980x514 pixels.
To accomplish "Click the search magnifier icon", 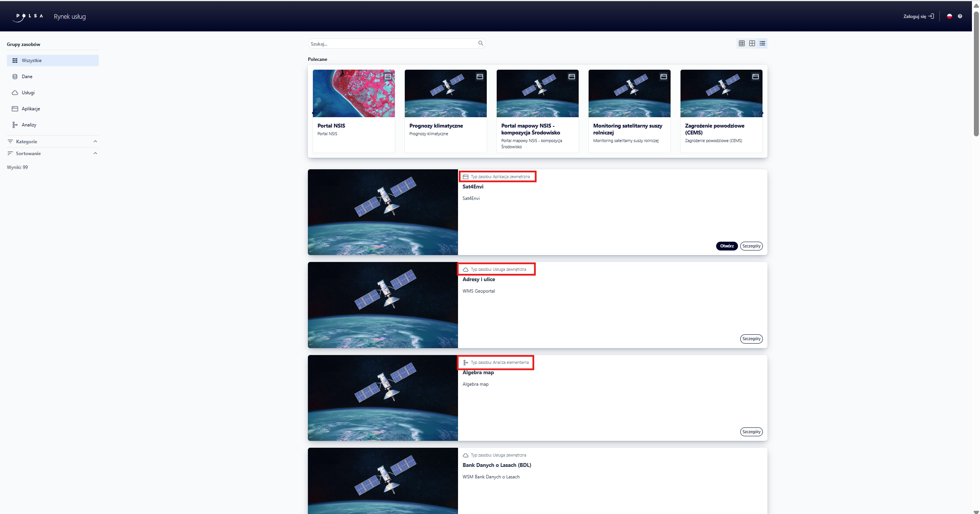I will point(481,43).
